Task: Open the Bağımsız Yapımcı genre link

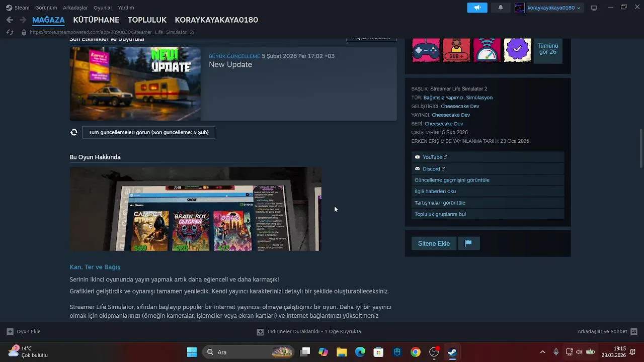Action: click(443, 98)
